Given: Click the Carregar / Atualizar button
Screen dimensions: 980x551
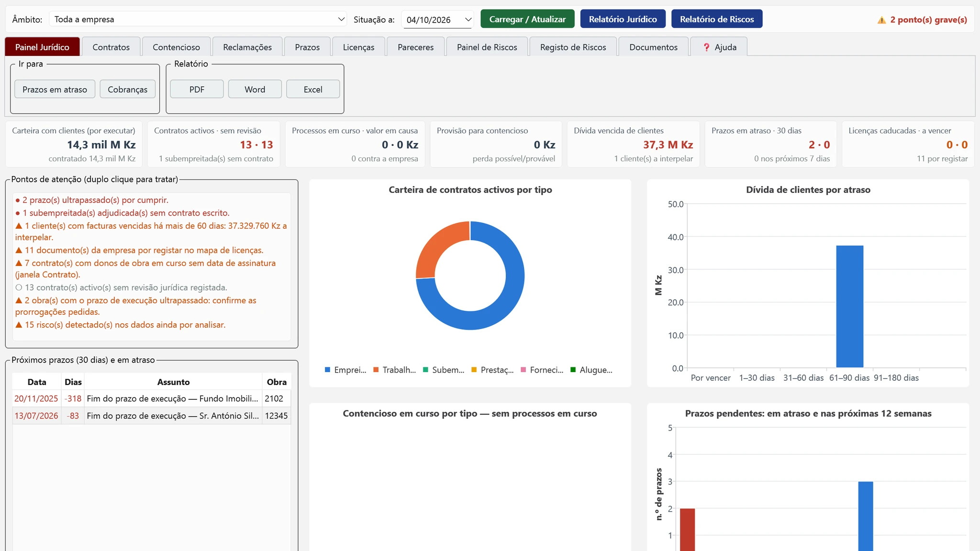Looking at the screenshot, I should pyautogui.click(x=527, y=19).
